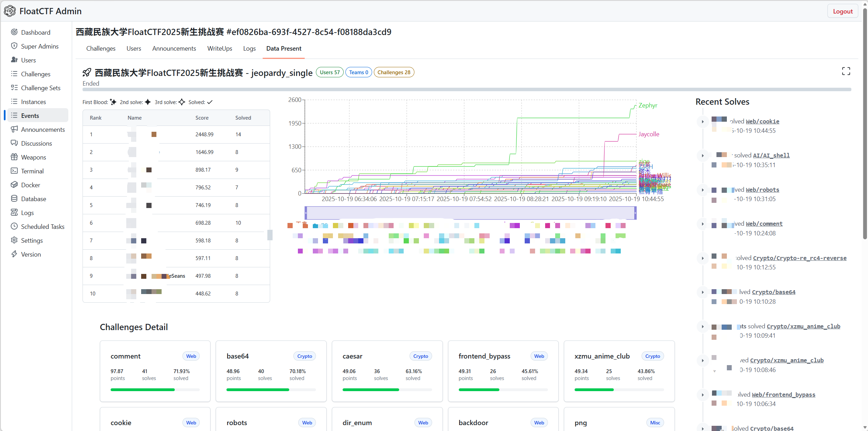Click the chart time range zoom slider
Screen dimensions: 868x431
pos(471,213)
